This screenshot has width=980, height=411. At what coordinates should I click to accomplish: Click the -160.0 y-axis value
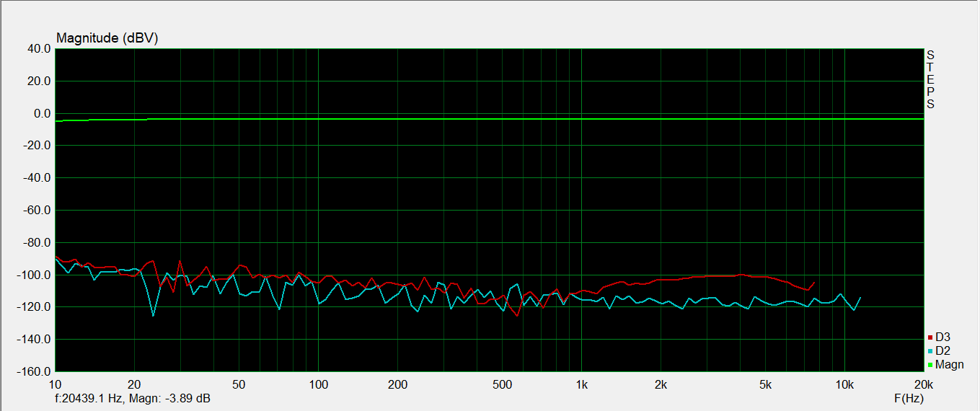(34, 372)
